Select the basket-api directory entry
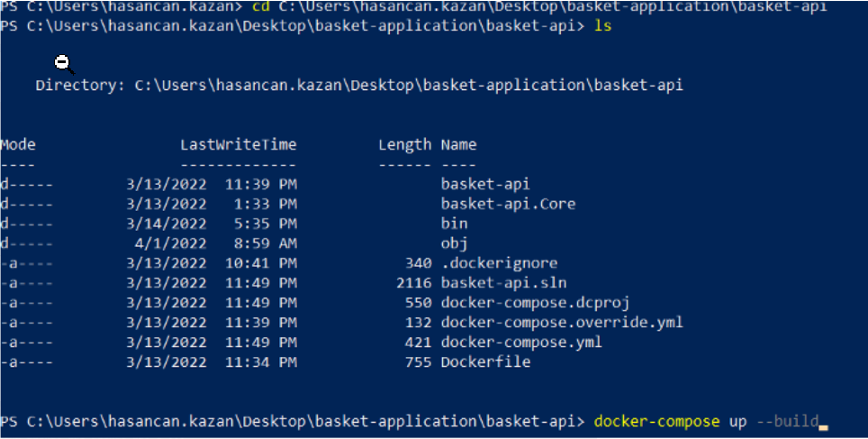 (485, 184)
